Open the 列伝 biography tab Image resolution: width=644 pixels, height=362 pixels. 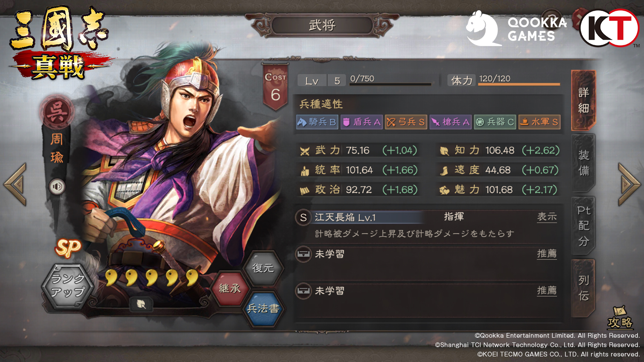[x=583, y=288]
